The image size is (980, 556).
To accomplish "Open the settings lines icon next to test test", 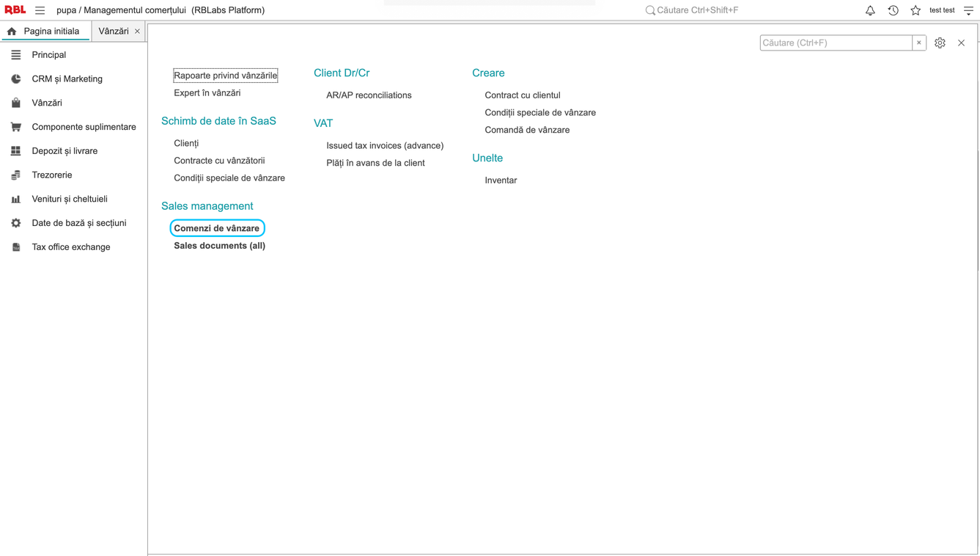I will 968,10.
